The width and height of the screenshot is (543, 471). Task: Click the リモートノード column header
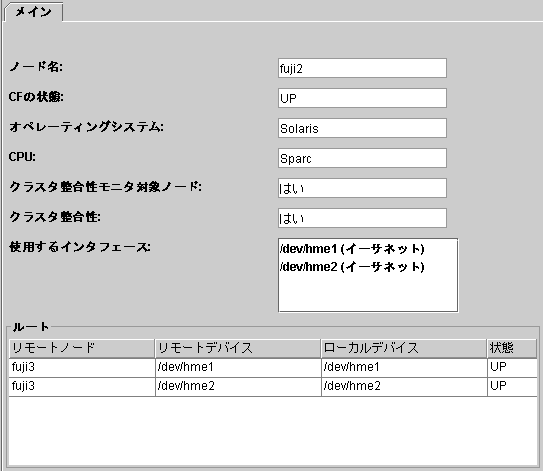(82, 348)
